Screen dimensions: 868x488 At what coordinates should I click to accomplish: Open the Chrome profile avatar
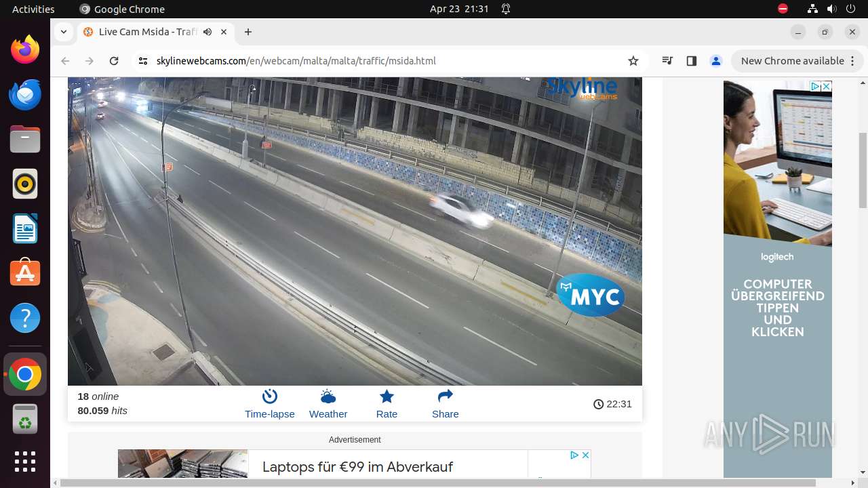pyautogui.click(x=716, y=61)
